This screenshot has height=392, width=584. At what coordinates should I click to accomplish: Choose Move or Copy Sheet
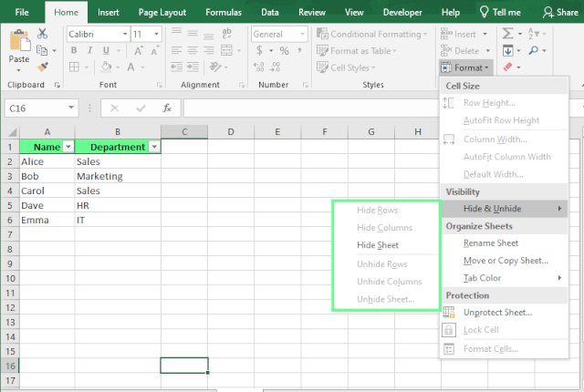coord(505,261)
